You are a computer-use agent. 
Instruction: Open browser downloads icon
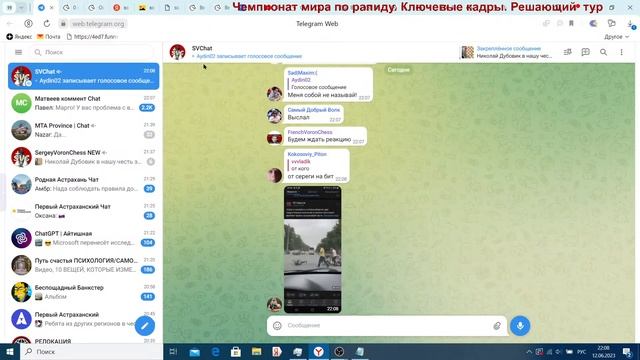click(631, 24)
